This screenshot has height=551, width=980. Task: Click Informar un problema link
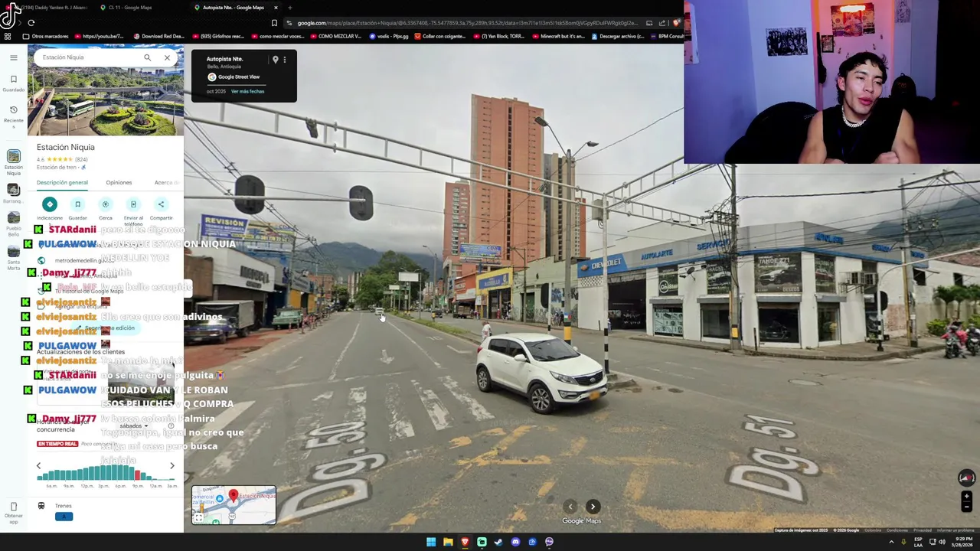pyautogui.click(x=955, y=530)
